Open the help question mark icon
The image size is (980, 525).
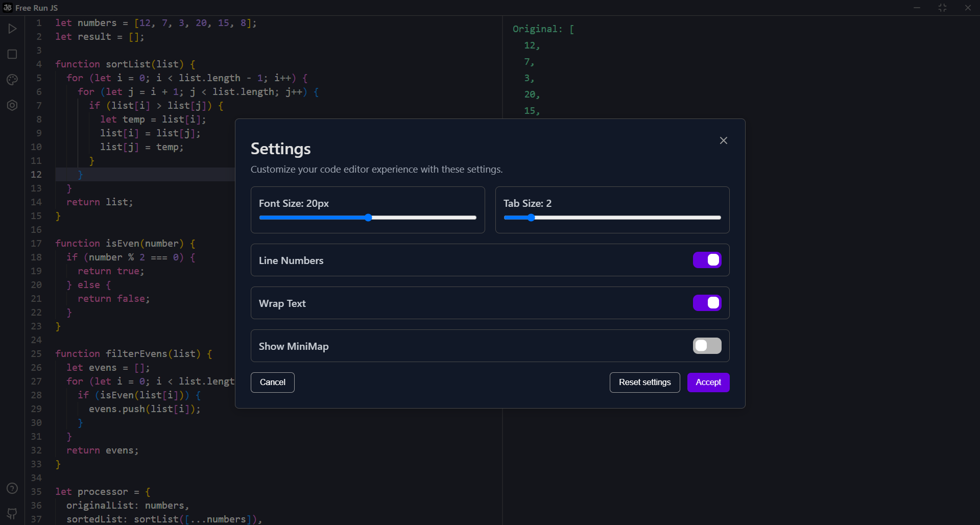coord(12,488)
